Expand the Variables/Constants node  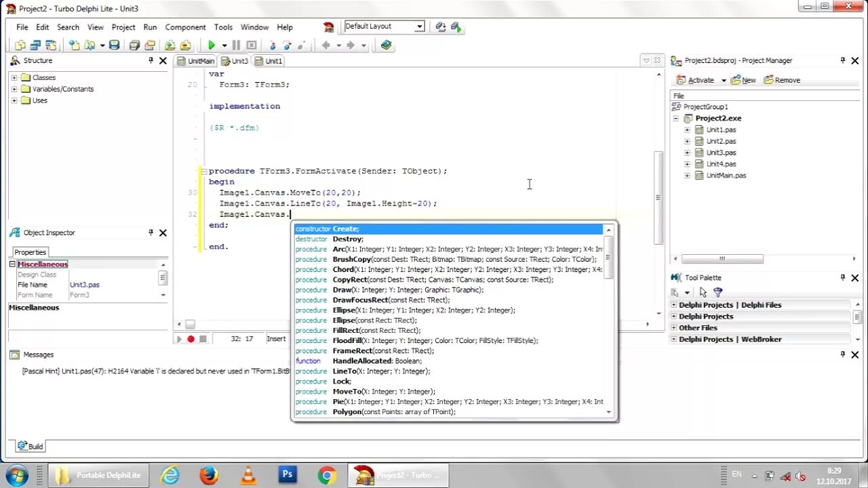coord(14,89)
